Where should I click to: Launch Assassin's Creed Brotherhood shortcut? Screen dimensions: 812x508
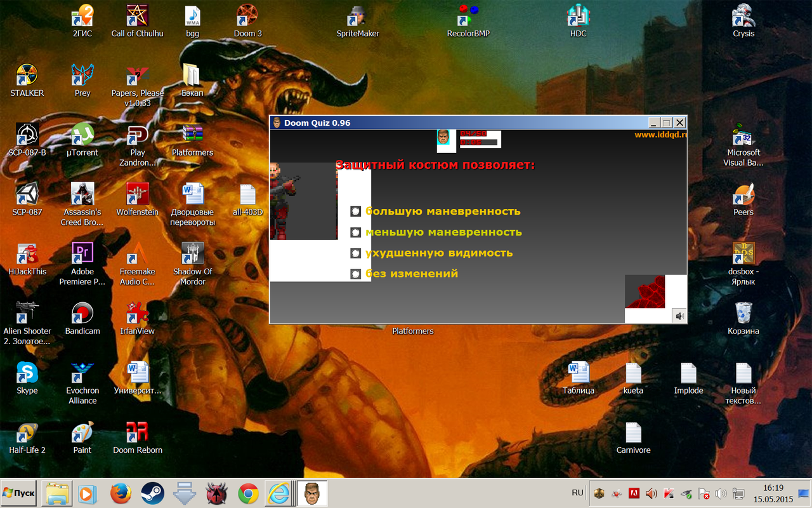[82, 205]
